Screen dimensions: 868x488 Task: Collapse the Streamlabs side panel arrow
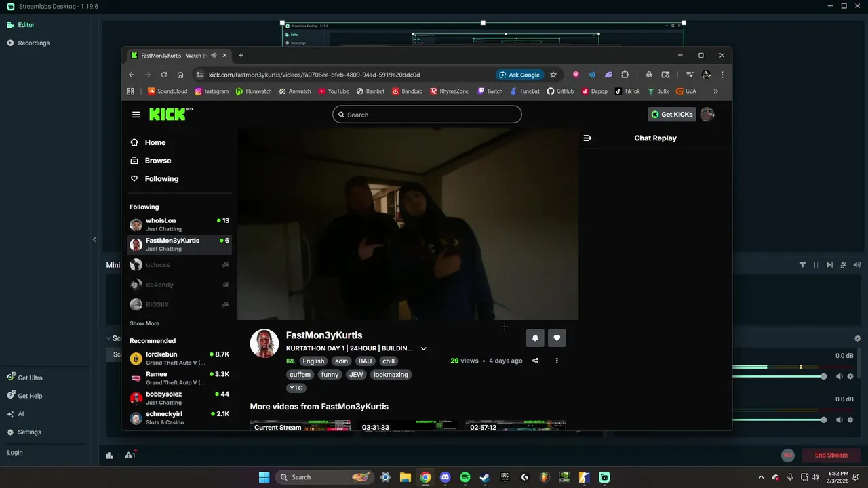[94, 239]
